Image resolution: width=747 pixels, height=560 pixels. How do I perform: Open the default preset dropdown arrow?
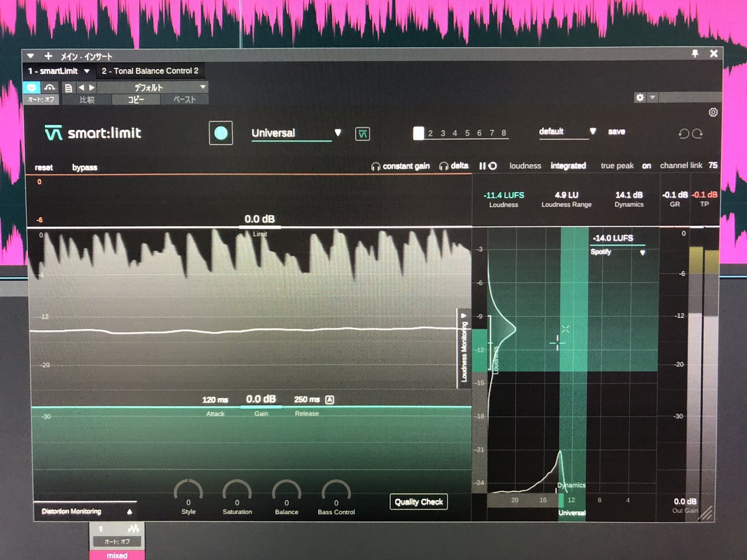593,131
